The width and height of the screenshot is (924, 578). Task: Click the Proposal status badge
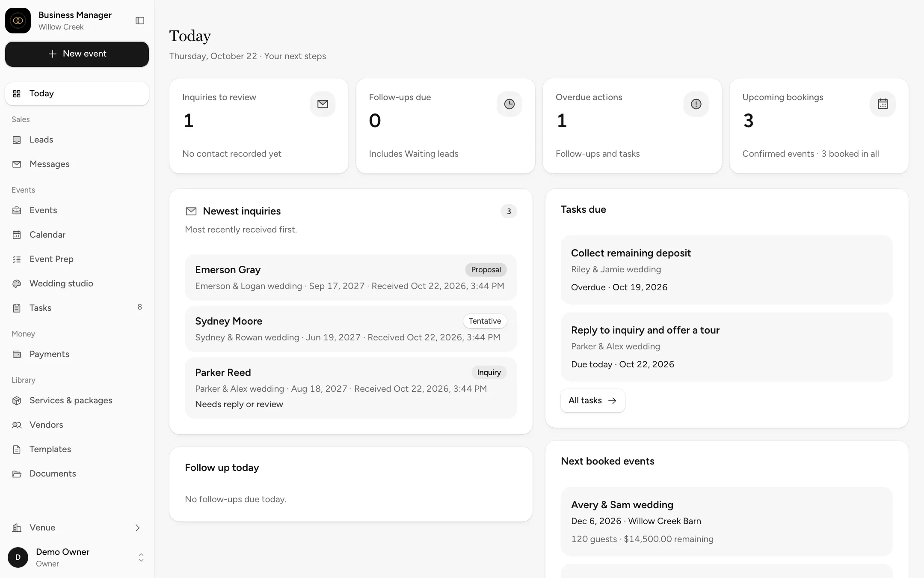coord(486,270)
